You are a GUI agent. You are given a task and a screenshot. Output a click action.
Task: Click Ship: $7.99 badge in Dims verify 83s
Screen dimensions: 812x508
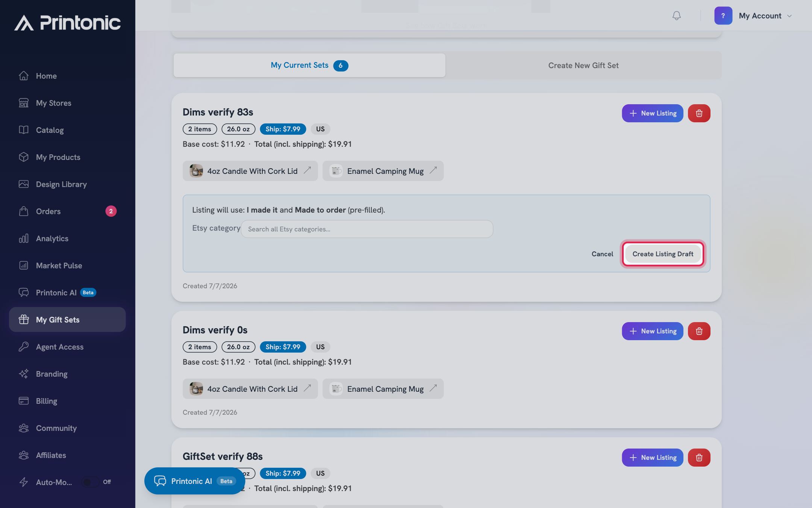(283, 129)
